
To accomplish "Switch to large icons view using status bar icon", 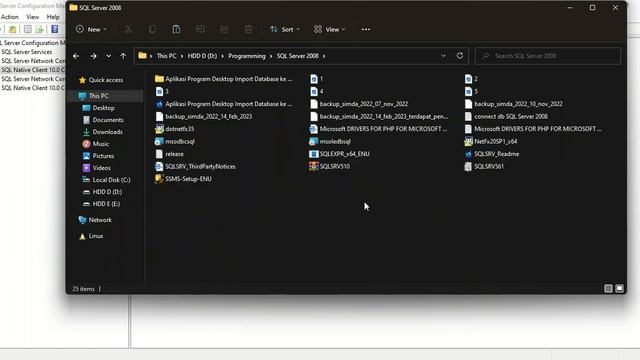I will [619, 289].
